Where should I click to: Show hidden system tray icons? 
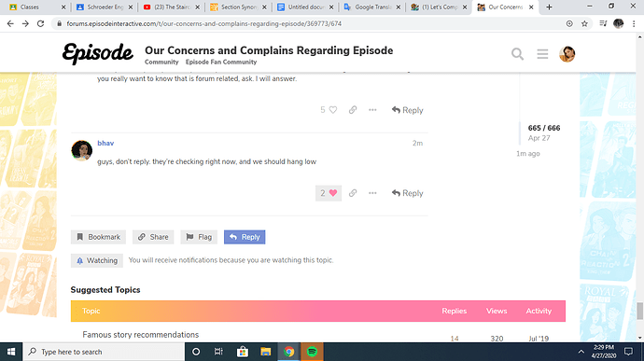[x=581, y=352]
